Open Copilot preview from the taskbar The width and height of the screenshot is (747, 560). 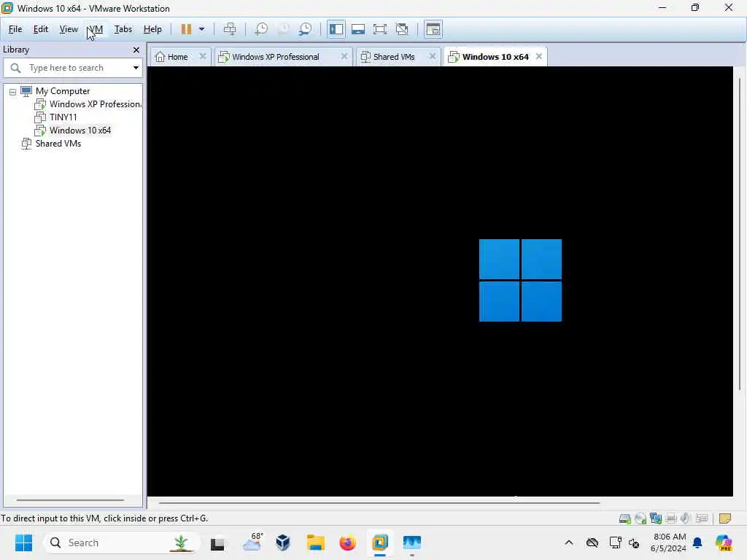coord(724,542)
